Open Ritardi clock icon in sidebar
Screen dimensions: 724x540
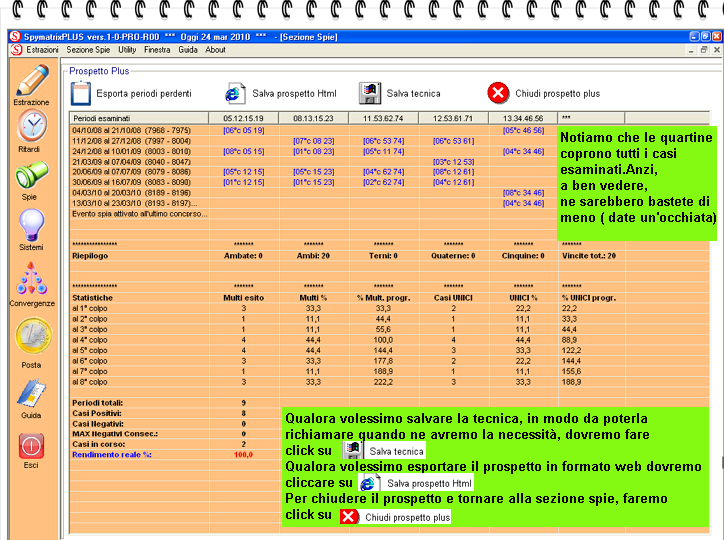tap(31, 126)
